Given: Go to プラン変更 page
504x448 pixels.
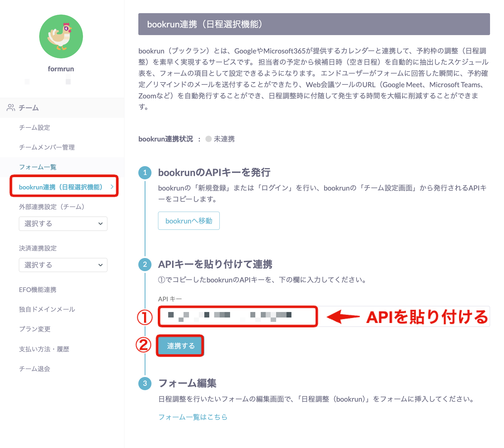Looking at the screenshot, I should pyautogui.click(x=35, y=329).
